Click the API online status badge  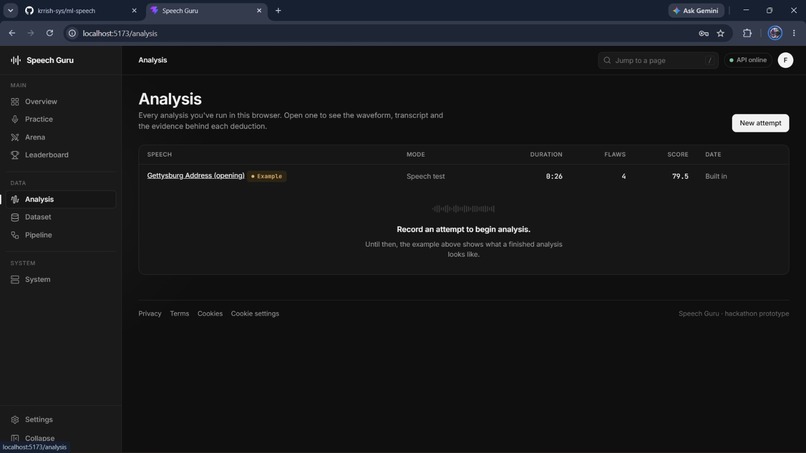point(747,60)
